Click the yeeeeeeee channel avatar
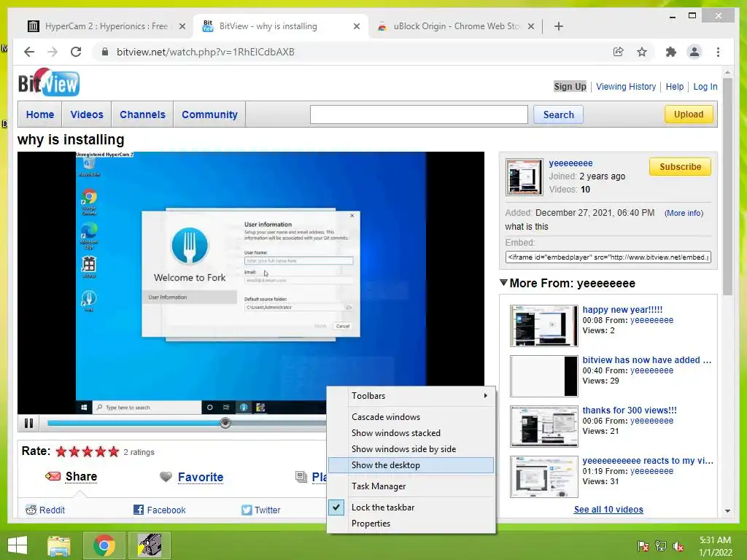747x560 pixels. pyautogui.click(x=524, y=177)
